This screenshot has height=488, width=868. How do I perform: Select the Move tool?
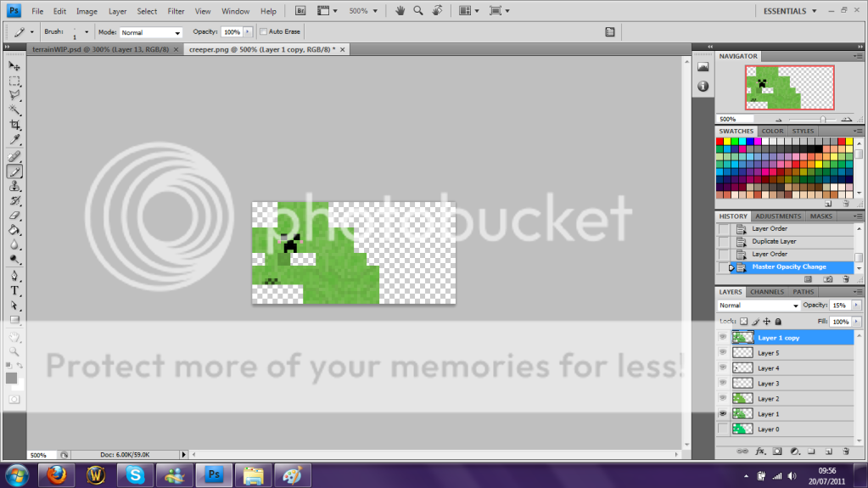(14, 66)
